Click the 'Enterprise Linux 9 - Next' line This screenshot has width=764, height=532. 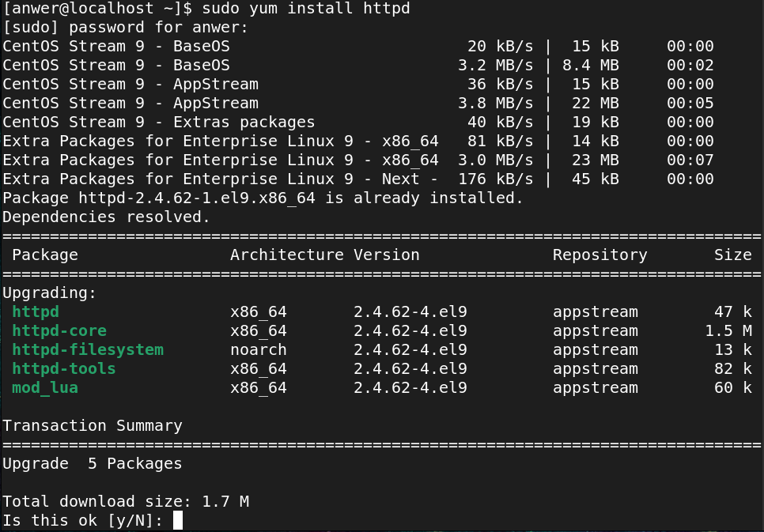pos(358,179)
